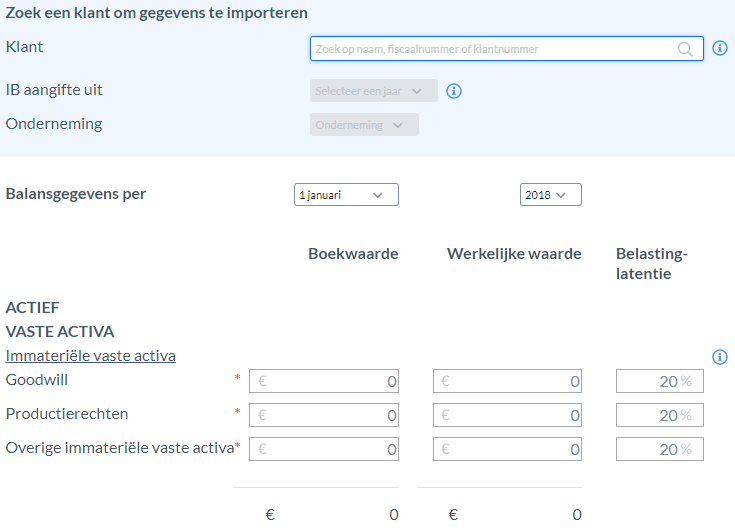Click the magnifier icon in Klant search
Viewport: 735px width, 532px height.
(x=685, y=49)
